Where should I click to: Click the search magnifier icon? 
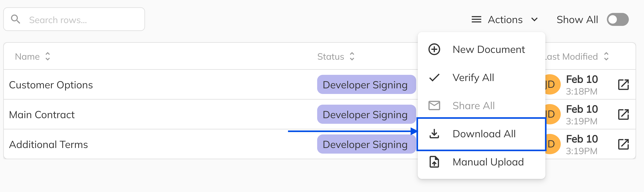click(x=15, y=19)
